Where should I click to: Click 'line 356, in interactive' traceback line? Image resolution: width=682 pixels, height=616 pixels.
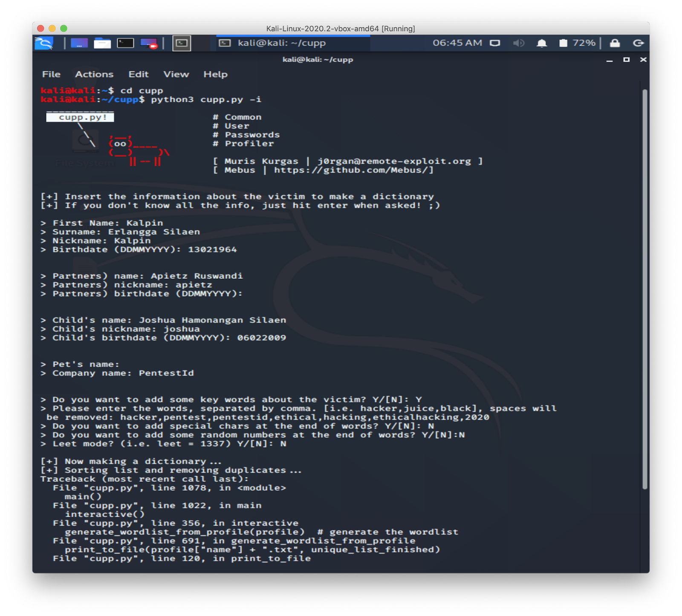[x=176, y=523]
